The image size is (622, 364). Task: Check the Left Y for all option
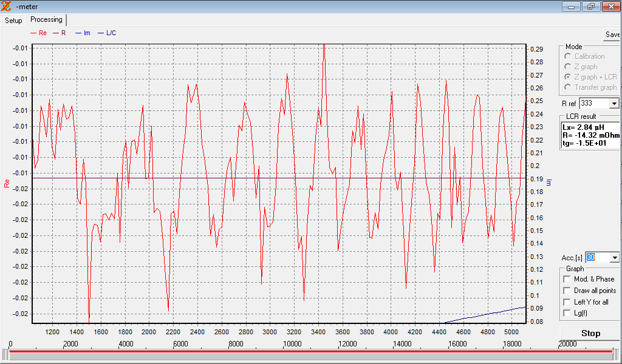pos(567,302)
